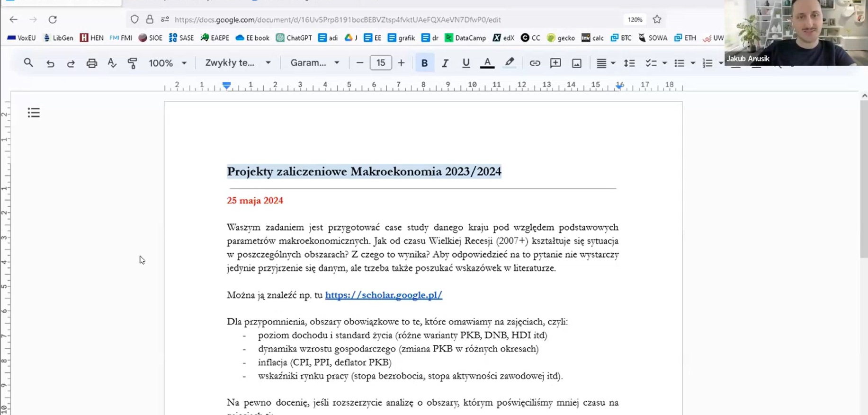Screen dimensions: 868x415
Task: Insert a link using the toolbar
Action: [535, 63]
